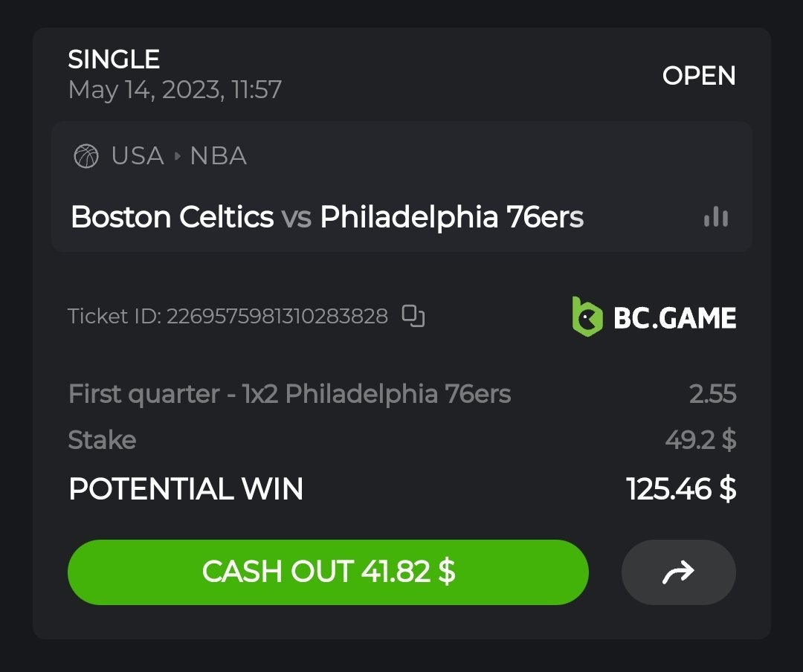Click the 125.46 $ potential win amount

click(681, 489)
